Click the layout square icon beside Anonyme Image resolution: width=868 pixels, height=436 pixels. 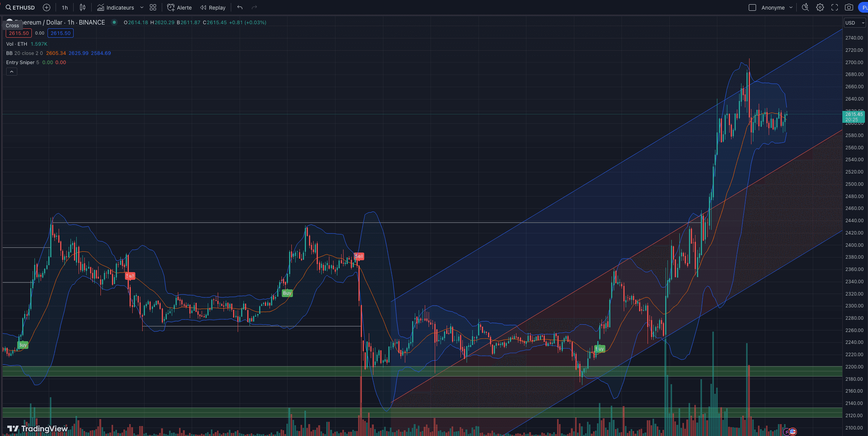point(752,7)
